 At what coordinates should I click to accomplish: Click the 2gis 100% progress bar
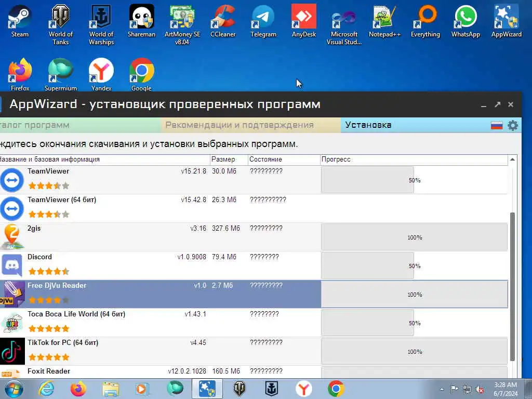click(x=414, y=237)
